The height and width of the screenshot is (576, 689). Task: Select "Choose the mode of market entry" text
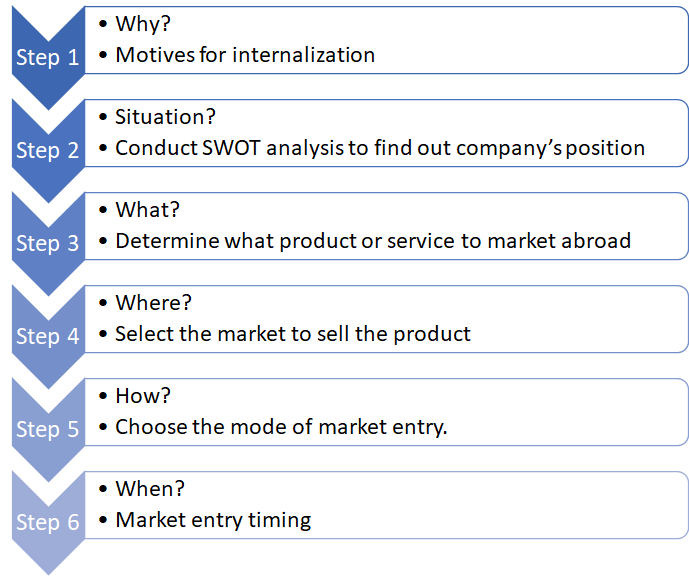(281, 427)
